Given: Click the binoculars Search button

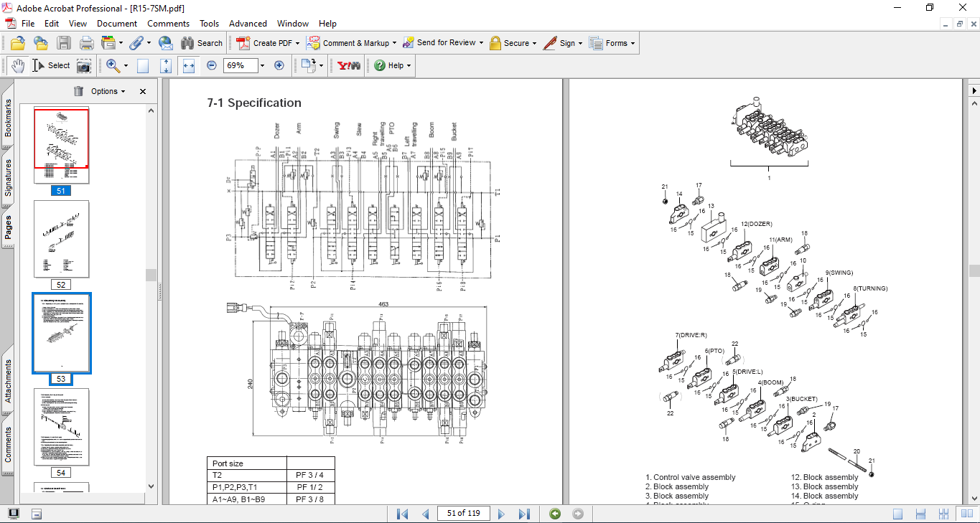Looking at the screenshot, I should [x=202, y=43].
